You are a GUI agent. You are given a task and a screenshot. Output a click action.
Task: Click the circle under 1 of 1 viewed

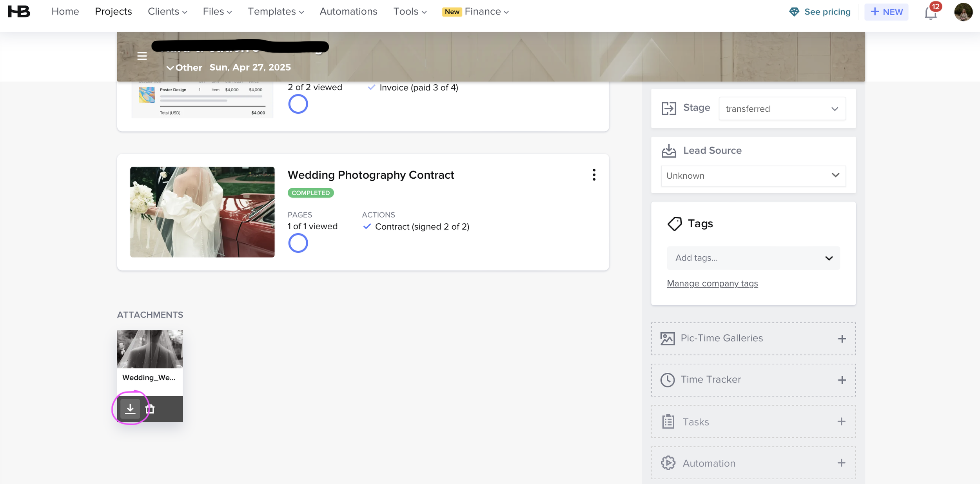(298, 243)
